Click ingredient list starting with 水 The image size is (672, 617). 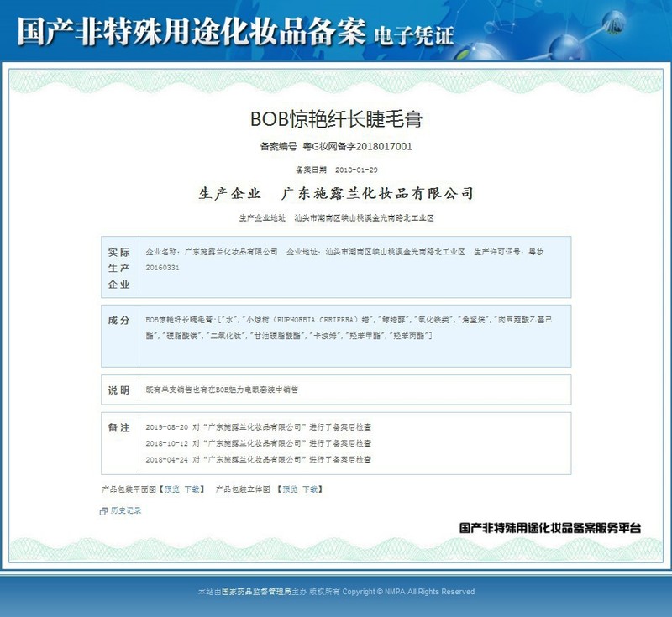tap(349, 327)
